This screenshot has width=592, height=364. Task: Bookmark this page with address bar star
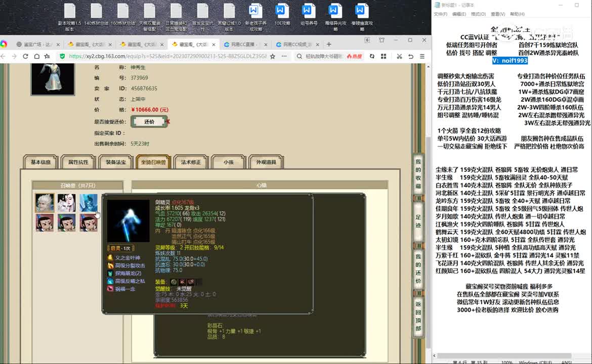pyautogui.click(x=273, y=56)
